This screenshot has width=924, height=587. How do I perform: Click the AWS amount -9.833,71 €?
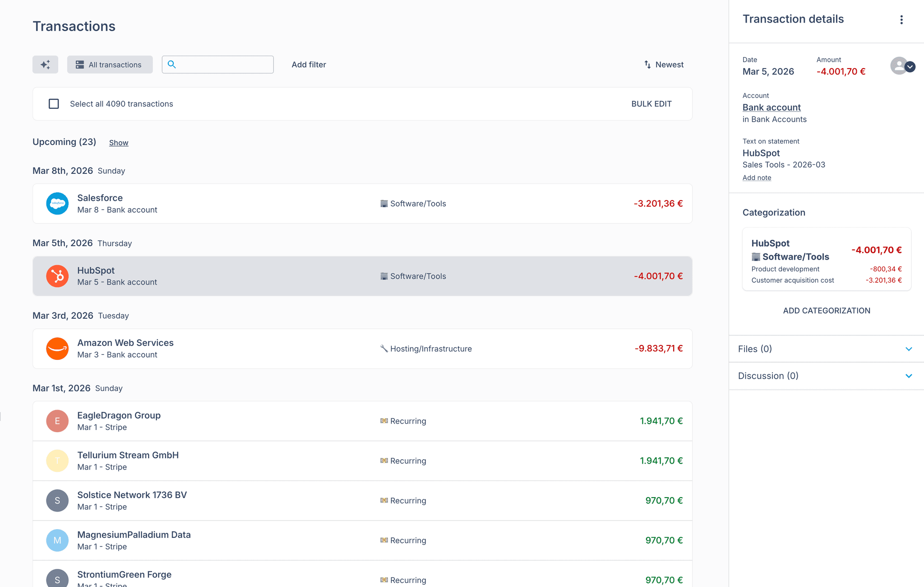point(659,349)
